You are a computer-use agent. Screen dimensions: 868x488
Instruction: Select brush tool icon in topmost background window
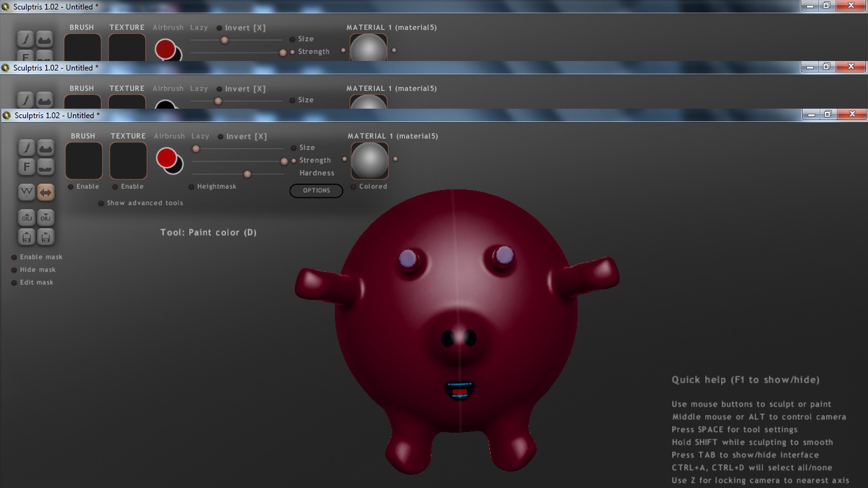tap(25, 39)
